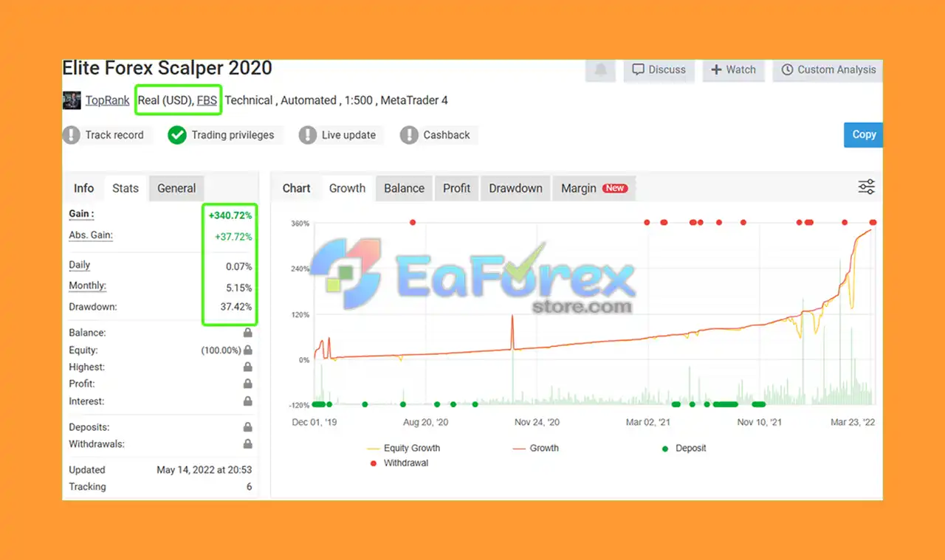Add system to Watch list

point(734,69)
